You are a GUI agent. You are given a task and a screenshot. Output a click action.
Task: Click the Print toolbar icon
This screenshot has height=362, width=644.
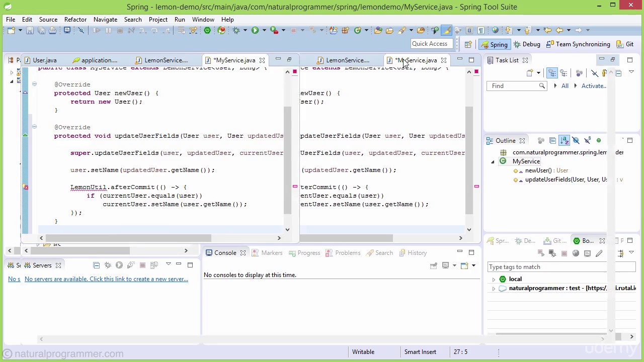tap(52, 31)
